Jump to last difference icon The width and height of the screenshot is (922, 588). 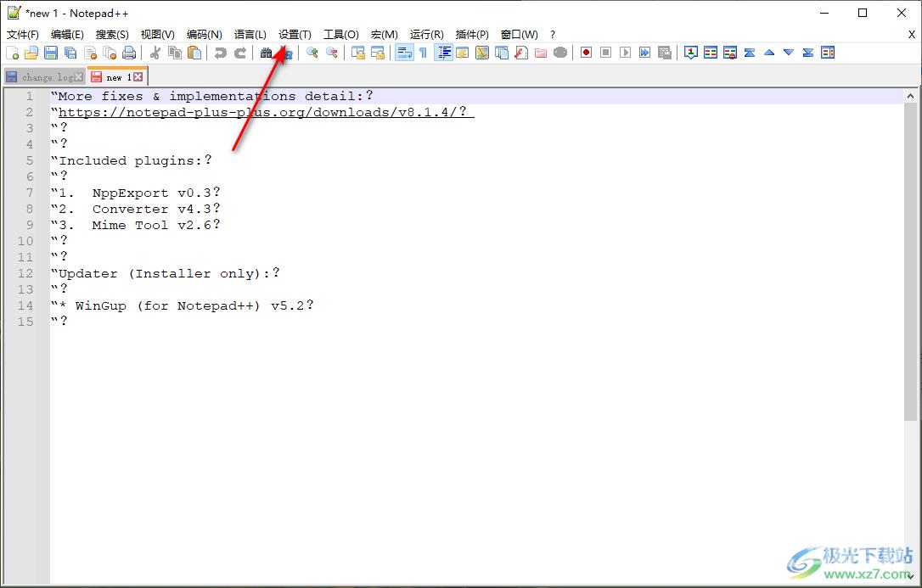tap(808, 53)
